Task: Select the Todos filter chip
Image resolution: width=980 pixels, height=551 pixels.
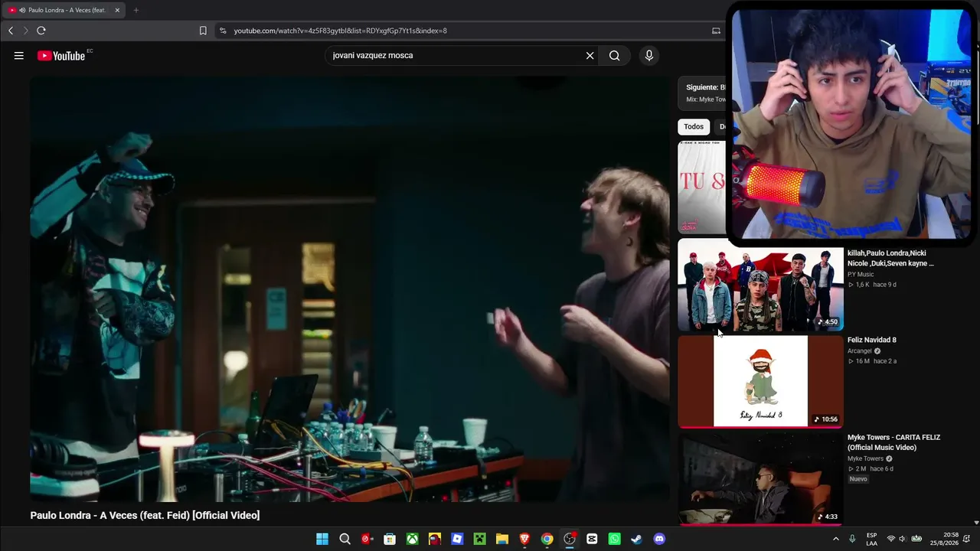Action: point(694,127)
